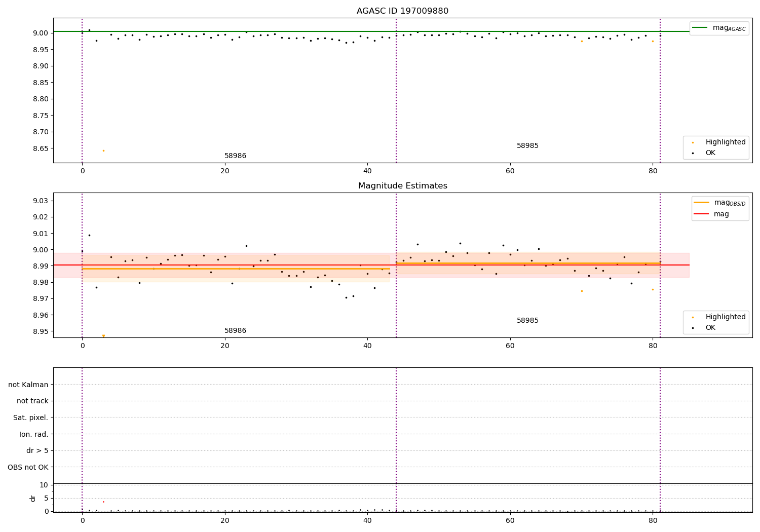Click the 8.70 tick label
The height and width of the screenshot is (532, 760).
40,132
